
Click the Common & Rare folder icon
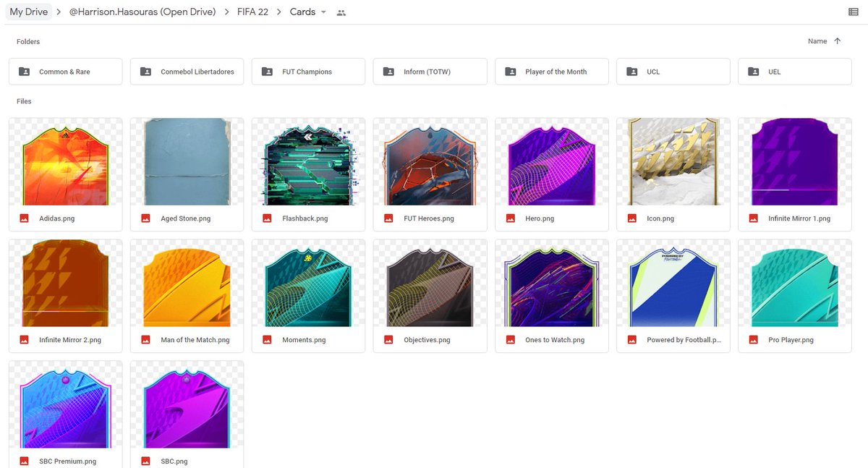pyautogui.click(x=24, y=72)
